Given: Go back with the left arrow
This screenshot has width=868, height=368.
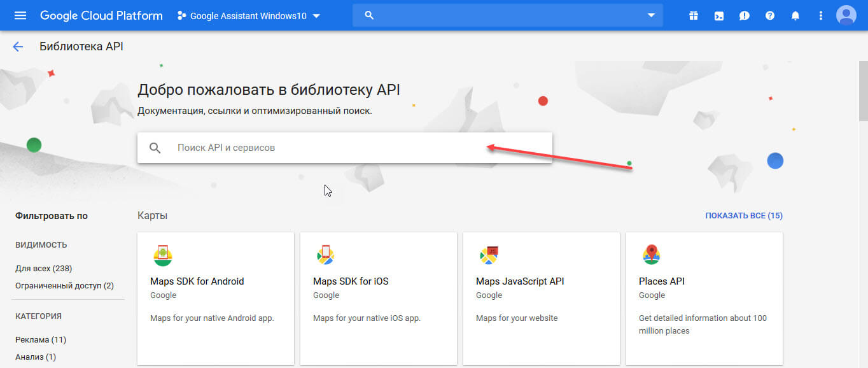Looking at the screenshot, I should [x=18, y=46].
